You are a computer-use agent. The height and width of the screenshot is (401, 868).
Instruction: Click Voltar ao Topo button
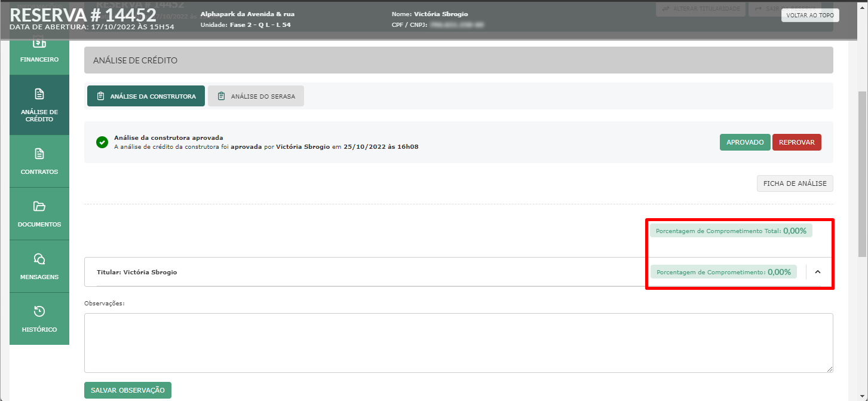(x=810, y=16)
